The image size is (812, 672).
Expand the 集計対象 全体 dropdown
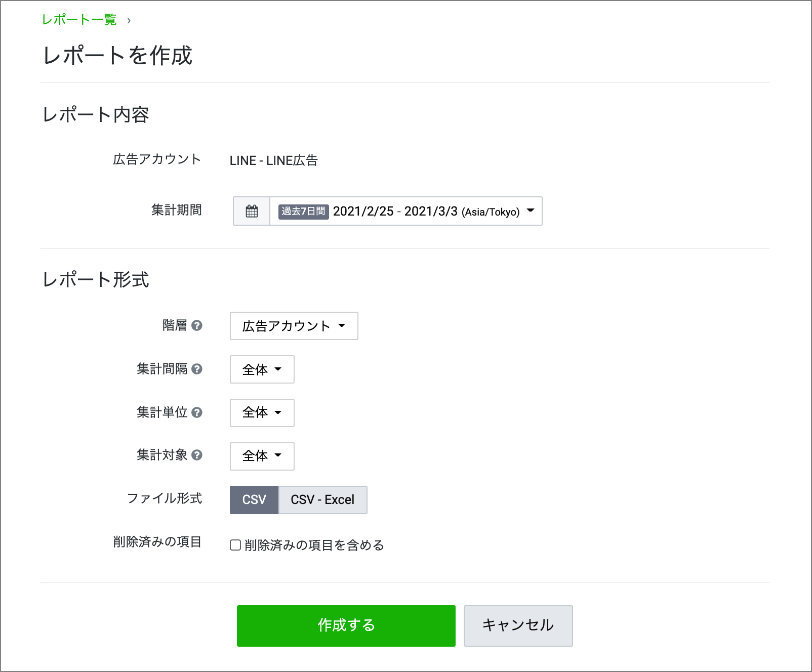pyautogui.click(x=262, y=456)
